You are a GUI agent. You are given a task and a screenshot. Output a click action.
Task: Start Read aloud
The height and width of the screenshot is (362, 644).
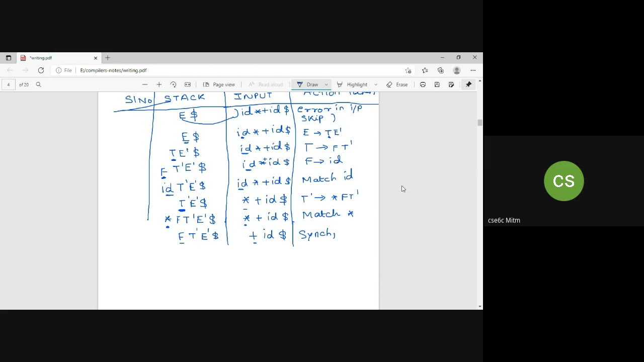266,84
